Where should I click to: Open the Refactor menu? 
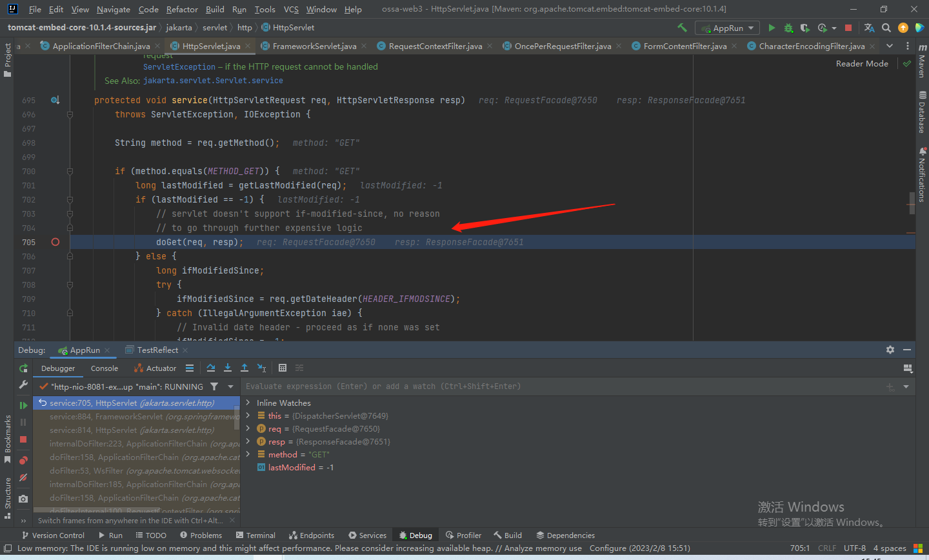[x=182, y=9]
